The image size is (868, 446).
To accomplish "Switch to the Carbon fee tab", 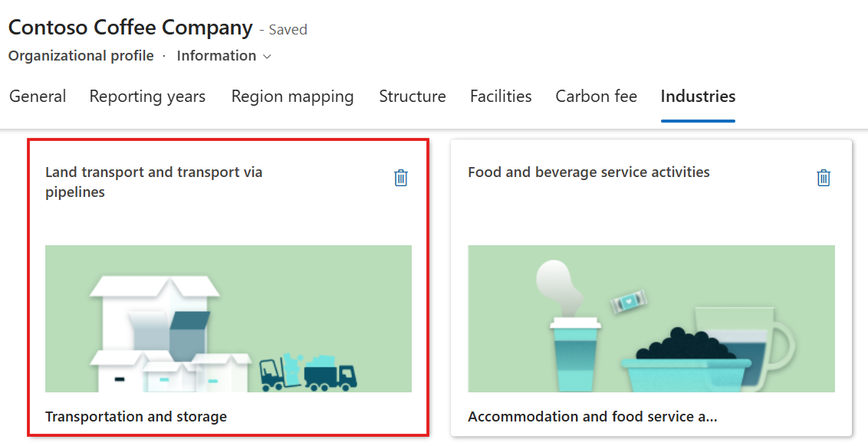I will [596, 97].
